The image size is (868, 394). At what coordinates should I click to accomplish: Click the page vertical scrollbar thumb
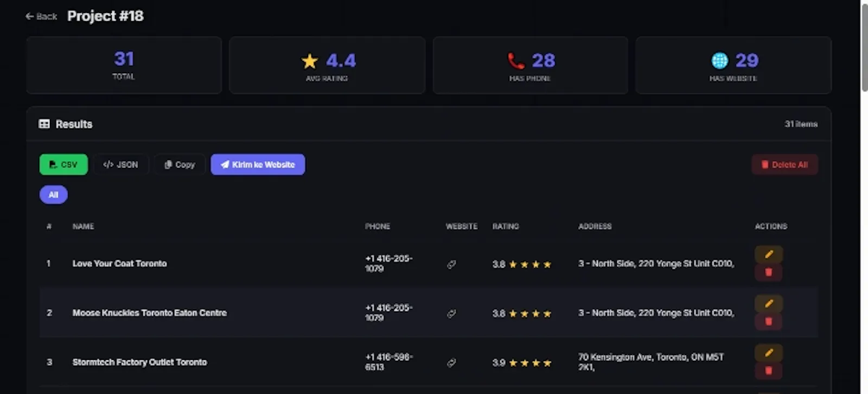tap(865, 48)
